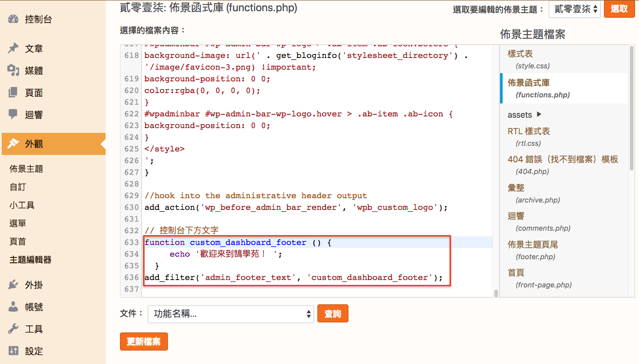
Task: Open the 404 錯誤 template 404.php
Action: click(563, 165)
